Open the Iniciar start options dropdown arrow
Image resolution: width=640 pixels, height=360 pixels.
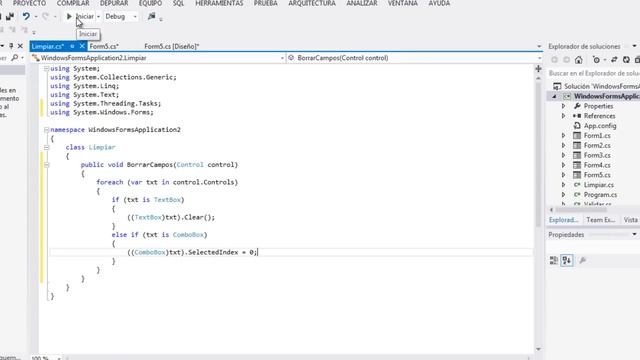click(x=98, y=17)
